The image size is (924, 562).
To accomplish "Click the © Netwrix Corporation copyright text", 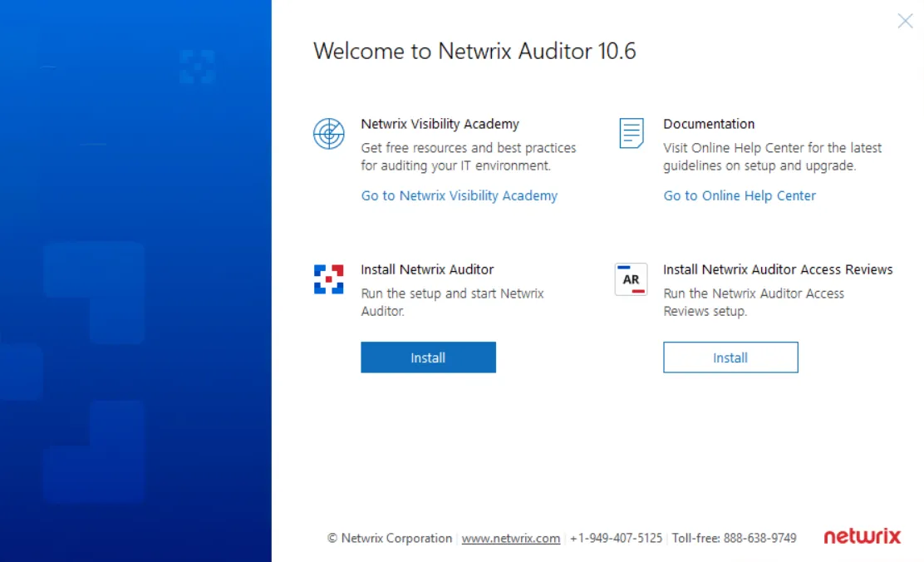I will [x=390, y=539].
